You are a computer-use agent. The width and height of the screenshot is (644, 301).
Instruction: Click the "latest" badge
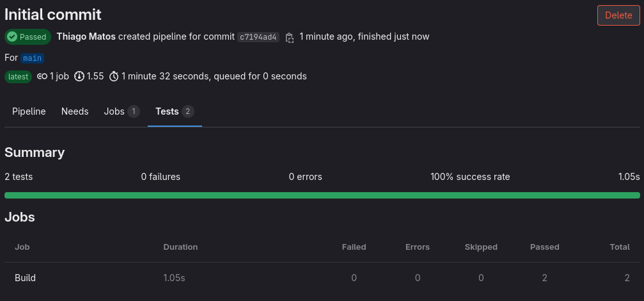[19, 77]
